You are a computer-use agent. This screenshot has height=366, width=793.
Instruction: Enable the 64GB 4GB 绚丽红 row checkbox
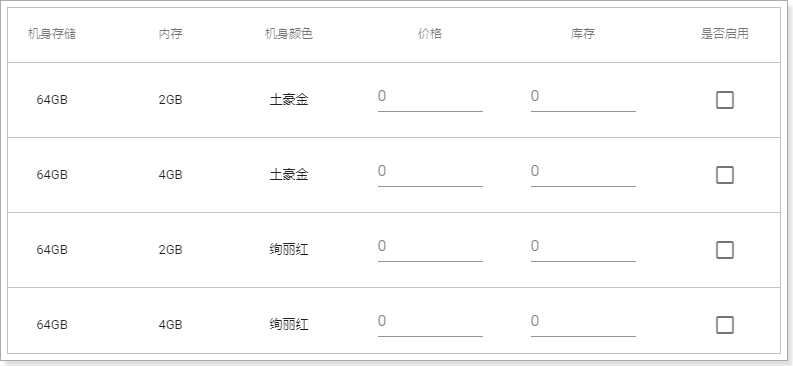pyautogui.click(x=725, y=325)
